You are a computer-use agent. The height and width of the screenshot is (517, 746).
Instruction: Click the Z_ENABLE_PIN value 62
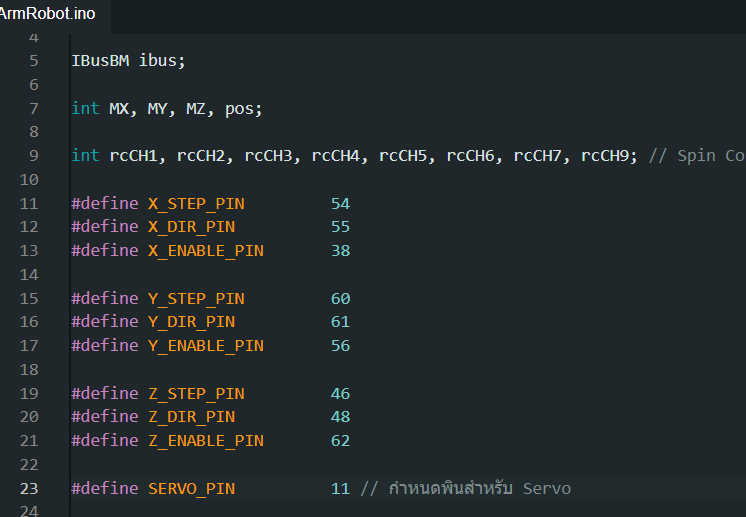[x=341, y=441]
